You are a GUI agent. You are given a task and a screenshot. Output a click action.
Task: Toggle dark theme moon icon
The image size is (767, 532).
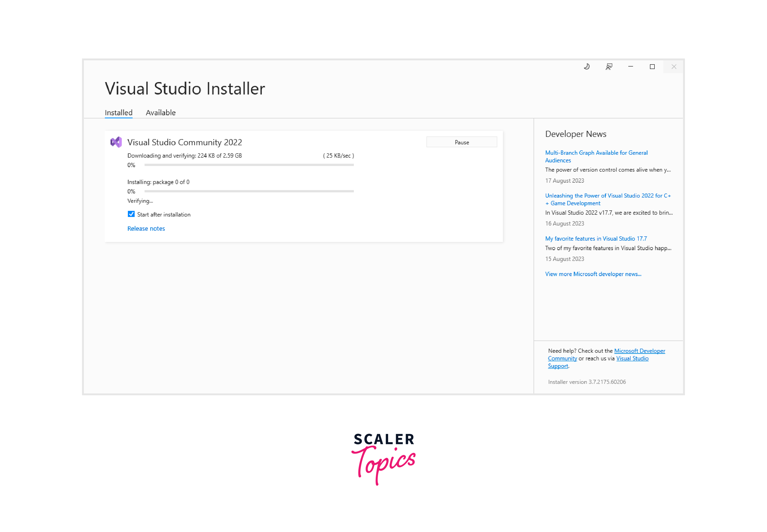(x=587, y=67)
